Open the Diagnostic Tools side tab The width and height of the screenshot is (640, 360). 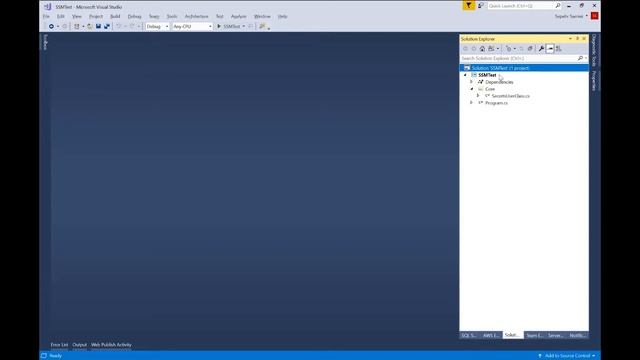point(594,50)
